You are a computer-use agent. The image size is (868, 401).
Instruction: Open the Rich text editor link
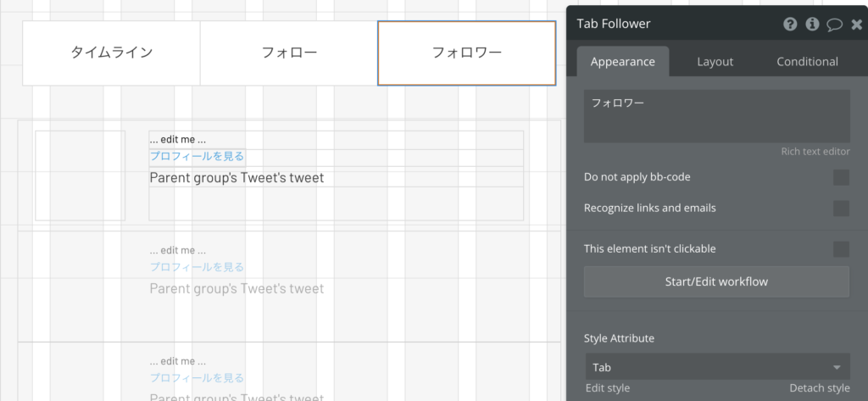815,152
